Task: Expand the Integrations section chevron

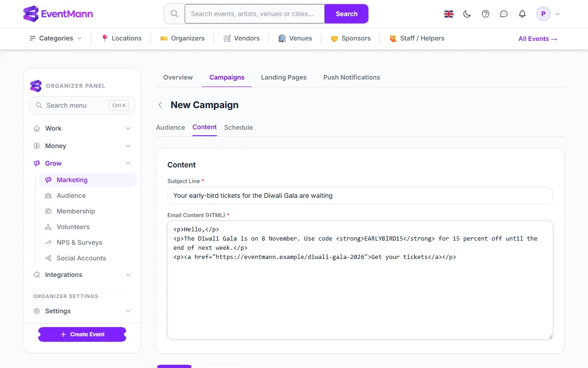Action: (x=128, y=275)
